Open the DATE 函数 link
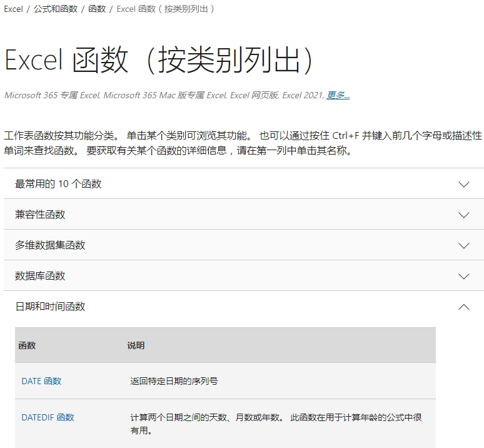Screen dimensions: 484x448 (41, 381)
